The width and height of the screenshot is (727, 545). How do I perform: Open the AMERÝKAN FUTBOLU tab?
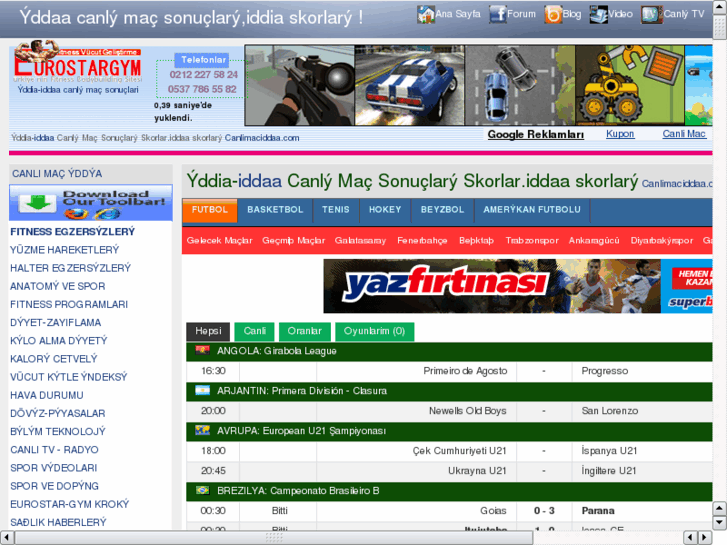(532, 210)
